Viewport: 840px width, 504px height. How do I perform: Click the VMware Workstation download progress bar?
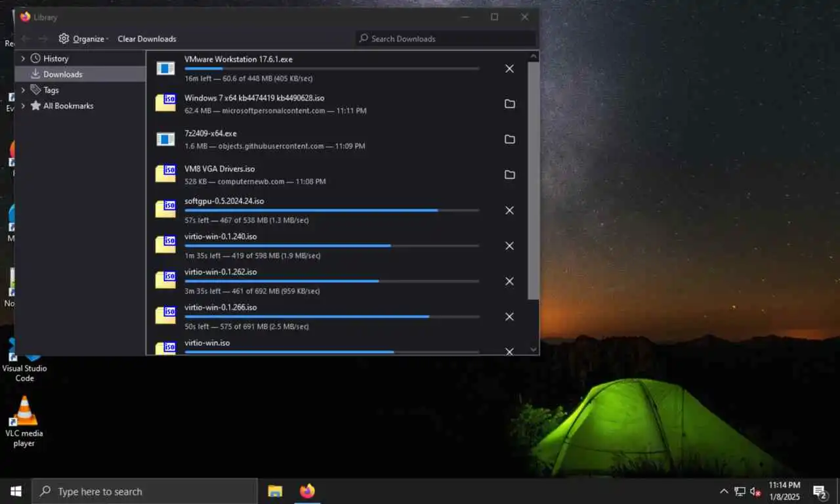[x=332, y=68]
